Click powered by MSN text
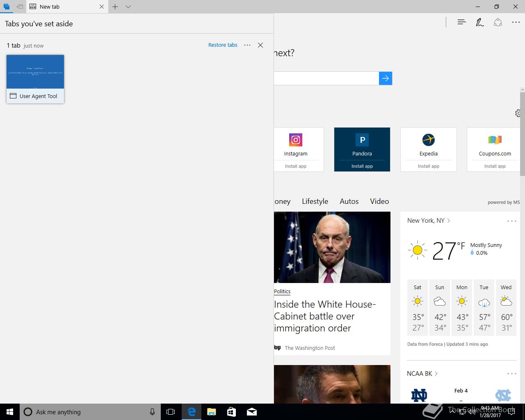 pos(504,202)
